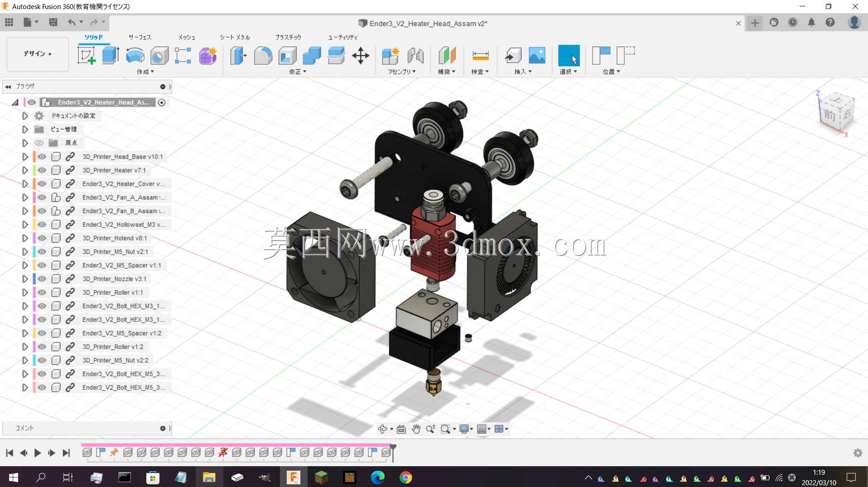868x487 pixels.
Task: Switch to ソリッド tab
Action: click(x=94, y=37)
